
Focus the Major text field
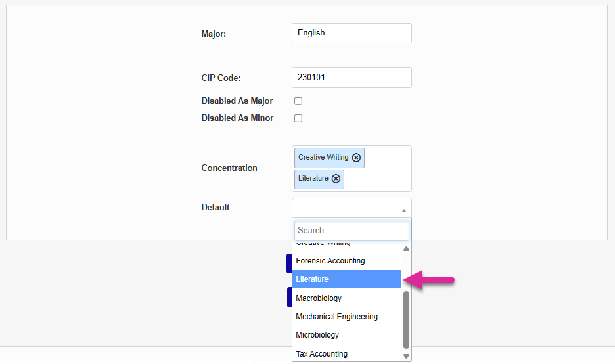352,33
